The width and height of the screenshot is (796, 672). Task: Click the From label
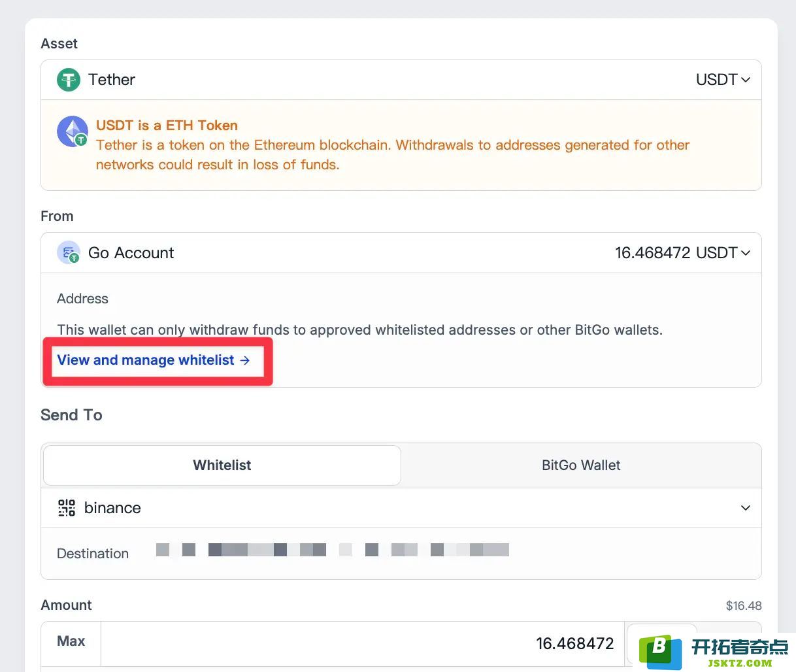[57, 216]
